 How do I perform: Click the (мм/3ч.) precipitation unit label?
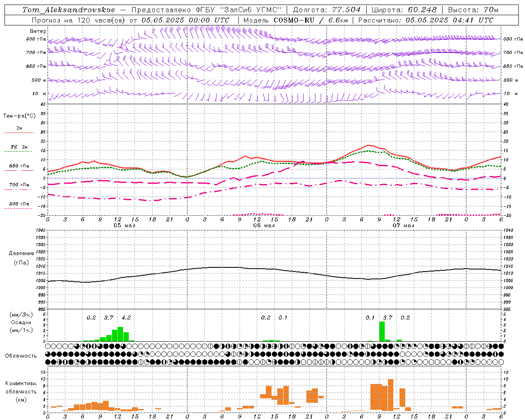pyautogui.click(x=21, y=315)
